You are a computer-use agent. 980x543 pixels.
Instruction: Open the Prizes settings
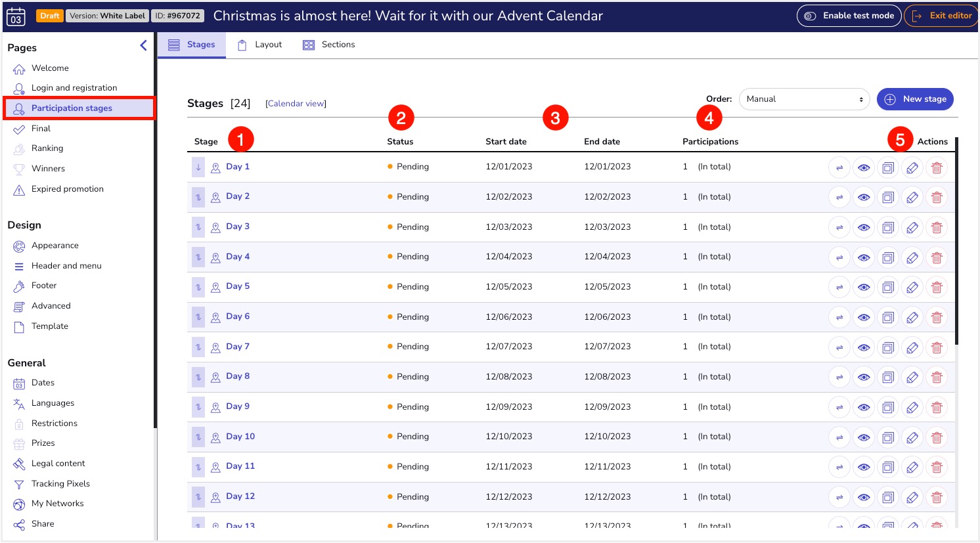(43, 443)
